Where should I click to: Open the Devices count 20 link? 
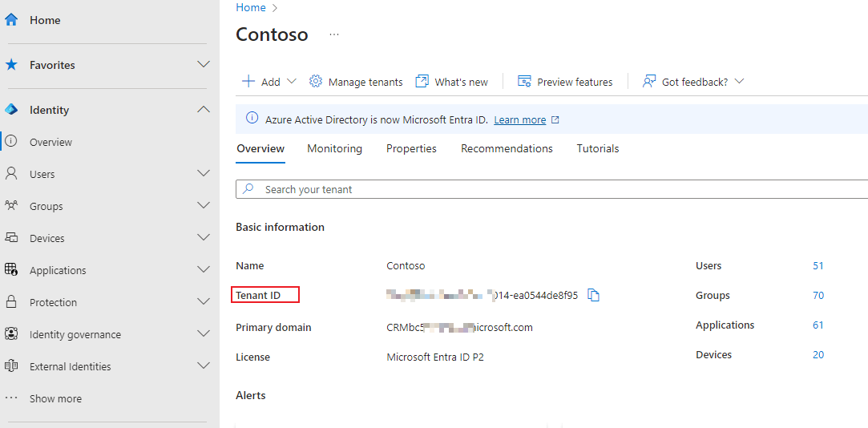[x=818, y=354]
